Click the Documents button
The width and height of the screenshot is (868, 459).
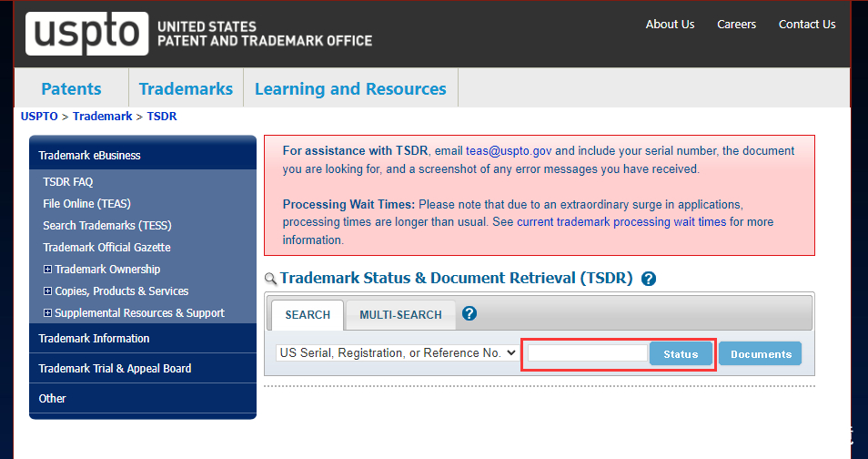point(762,354)
